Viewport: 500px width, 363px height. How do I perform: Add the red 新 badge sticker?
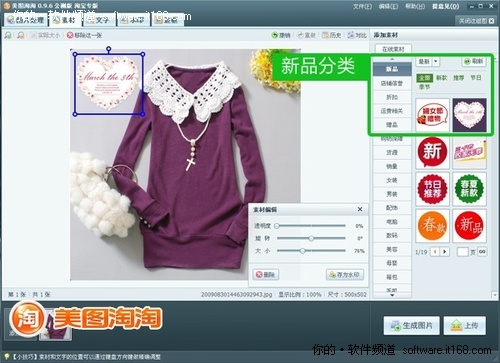coord(432,152)
